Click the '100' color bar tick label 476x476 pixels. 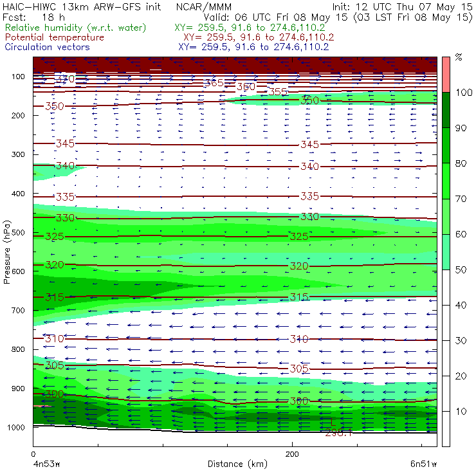464,92
